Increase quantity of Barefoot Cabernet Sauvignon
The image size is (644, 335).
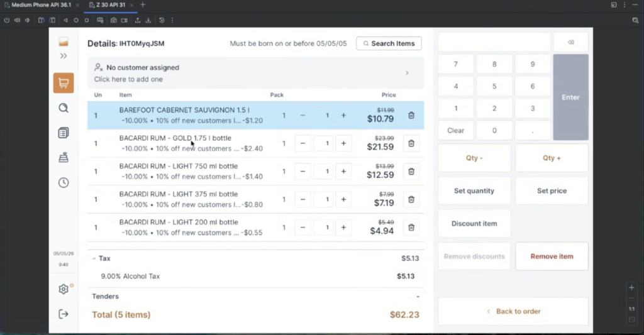(x=343, y=116)
